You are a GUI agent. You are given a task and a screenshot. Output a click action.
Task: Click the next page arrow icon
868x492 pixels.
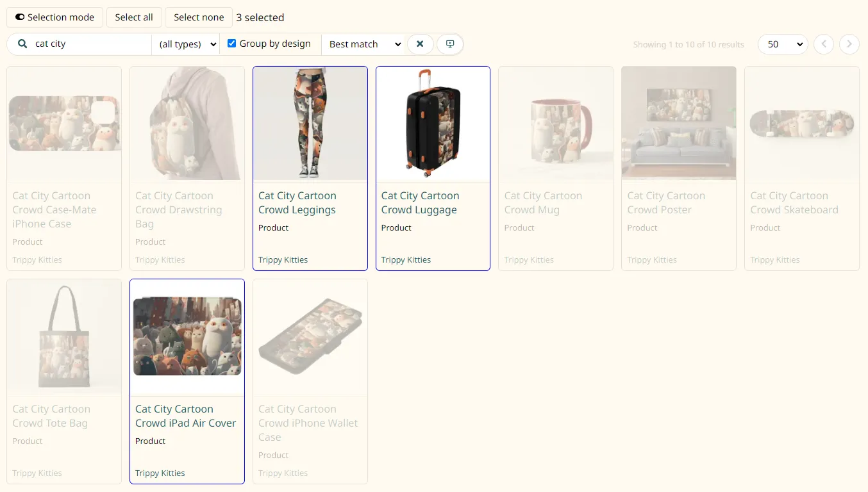(x=849, y=44)
